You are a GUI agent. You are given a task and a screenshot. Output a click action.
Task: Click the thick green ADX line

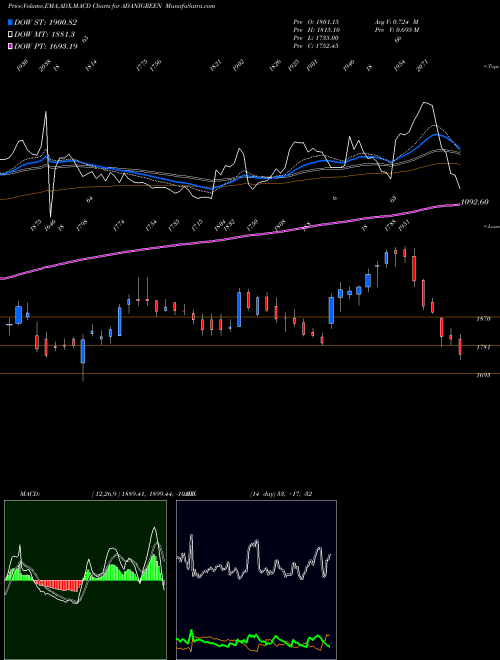[x=253, y=638]
